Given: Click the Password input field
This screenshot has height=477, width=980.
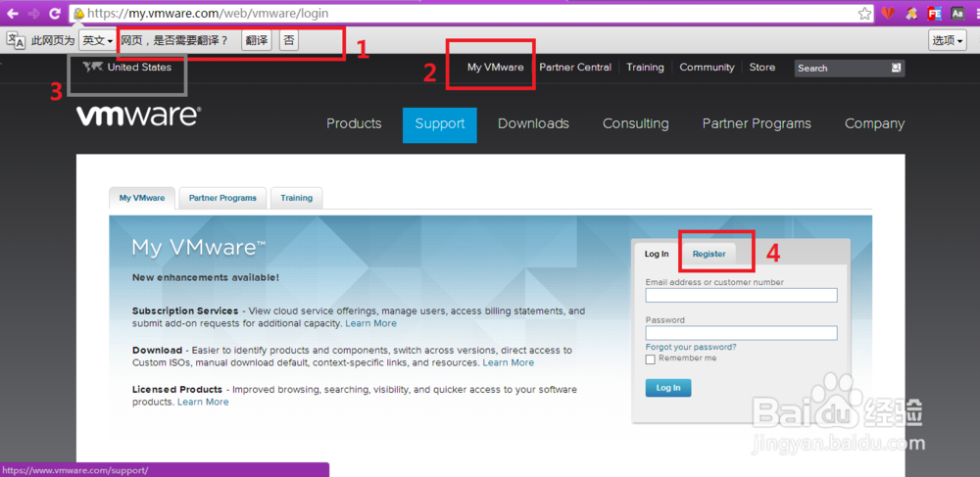Looking at the screenshot, I should click(x=741, y=333).
